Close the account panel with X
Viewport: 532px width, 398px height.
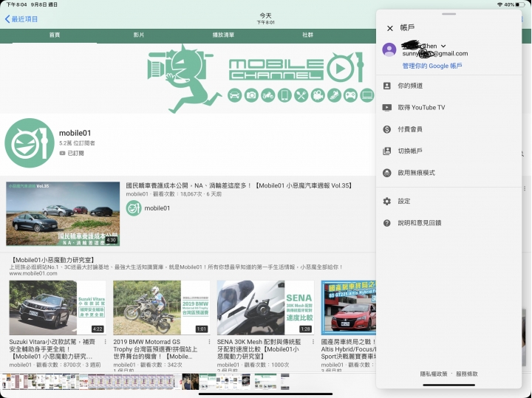click(390, 28)
